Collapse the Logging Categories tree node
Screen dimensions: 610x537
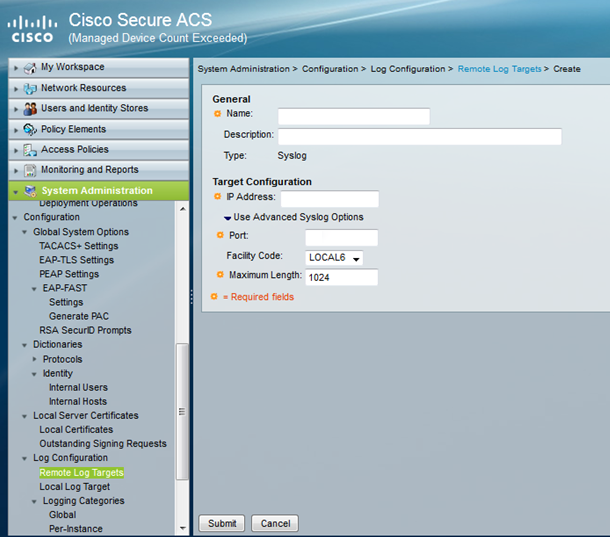click(34, 502)
